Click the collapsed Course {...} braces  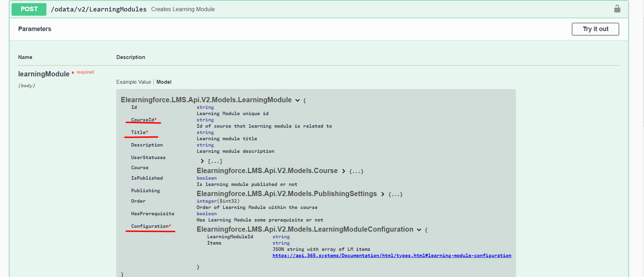(x=356, y=171)
